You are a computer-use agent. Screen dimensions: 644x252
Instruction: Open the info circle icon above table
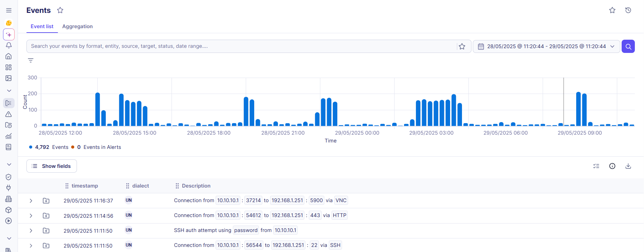tap(612, 166)
